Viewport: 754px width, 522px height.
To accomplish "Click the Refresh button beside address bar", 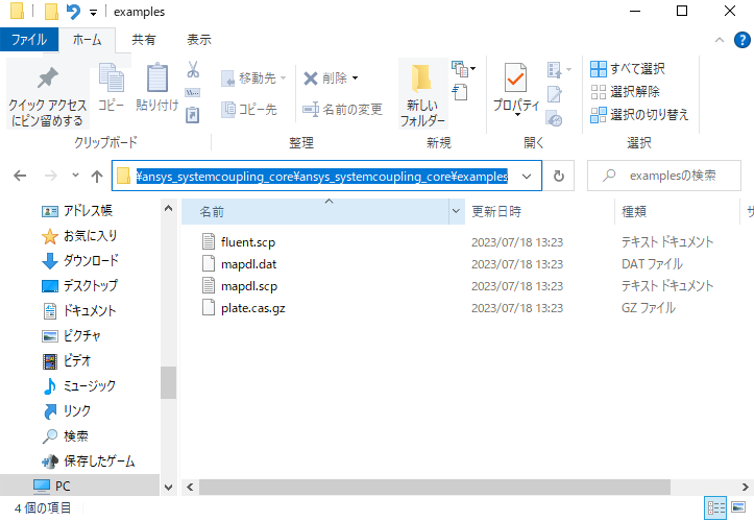I will [558, 176].
